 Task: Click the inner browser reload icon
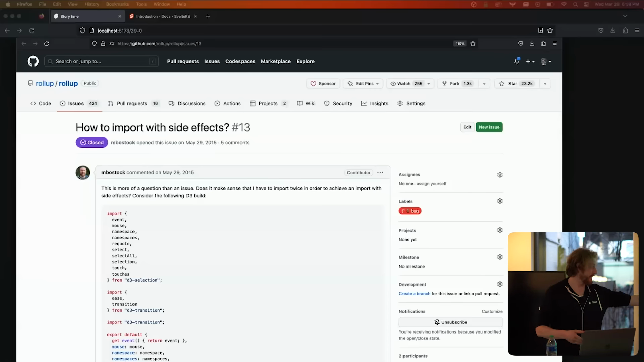[x=47, y=44]
